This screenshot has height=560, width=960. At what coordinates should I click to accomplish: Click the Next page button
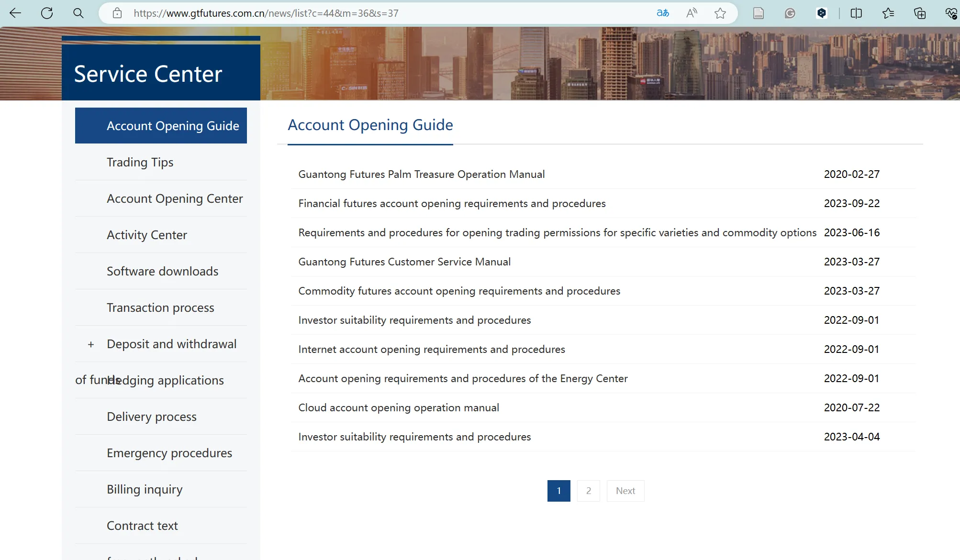625,491
